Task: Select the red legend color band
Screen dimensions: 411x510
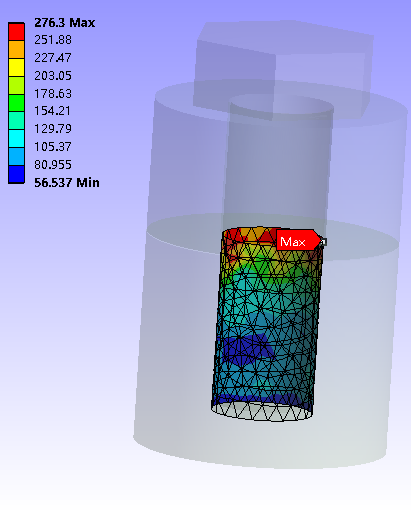Action: (x=16, y=32)
